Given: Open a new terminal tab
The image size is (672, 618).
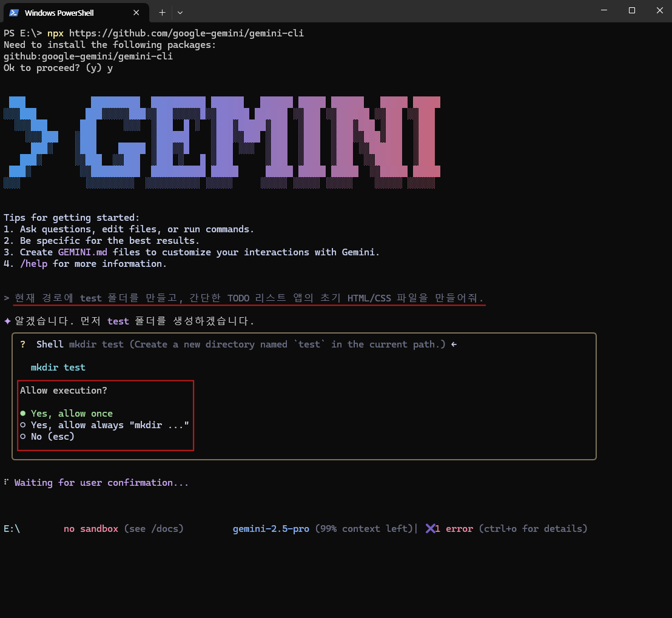Looking at the screenshot, I should tap(162, 13).
